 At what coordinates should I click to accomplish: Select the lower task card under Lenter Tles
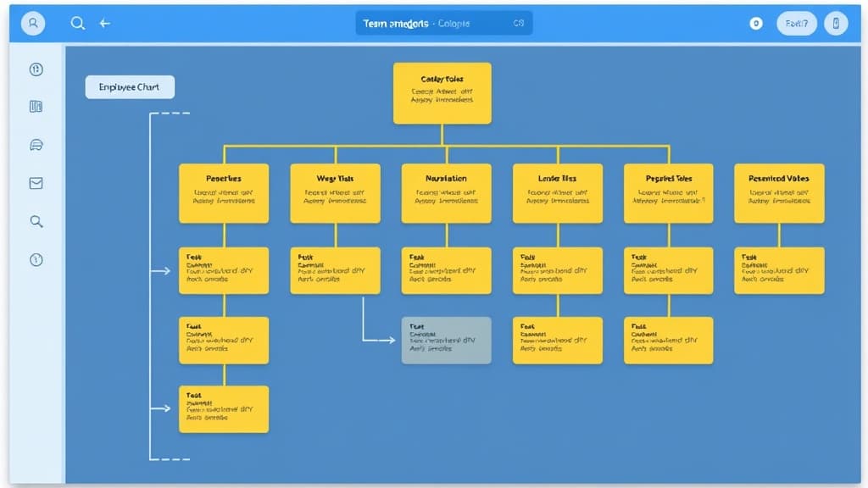558,341
